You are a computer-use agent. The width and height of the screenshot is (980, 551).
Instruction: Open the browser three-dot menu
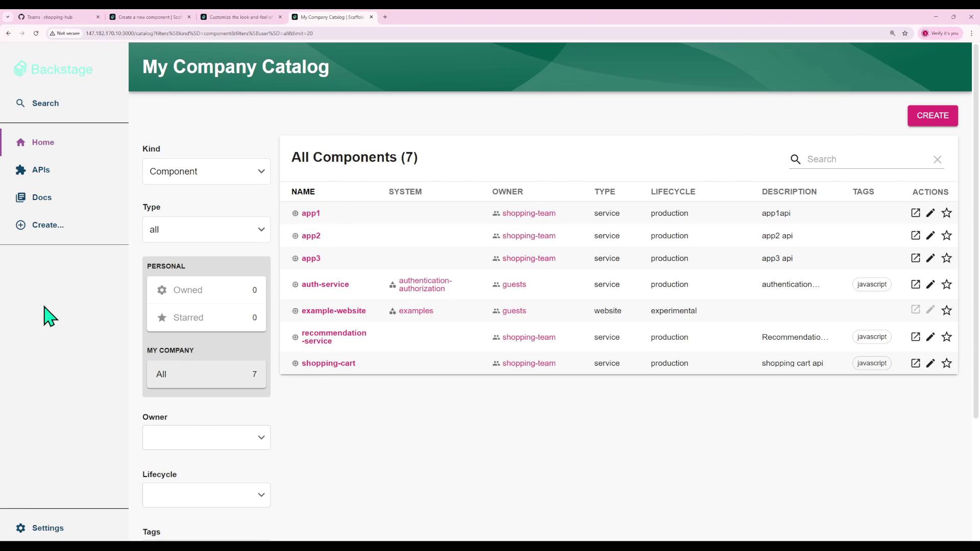pos(971,33)
